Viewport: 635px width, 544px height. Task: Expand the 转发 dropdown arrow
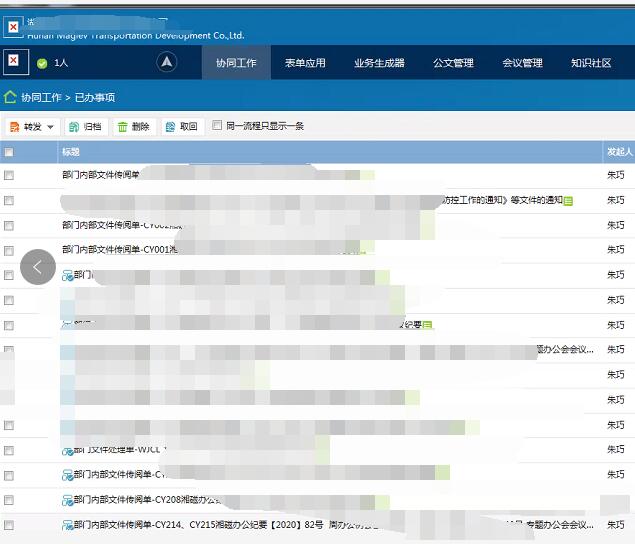(50, 127)
